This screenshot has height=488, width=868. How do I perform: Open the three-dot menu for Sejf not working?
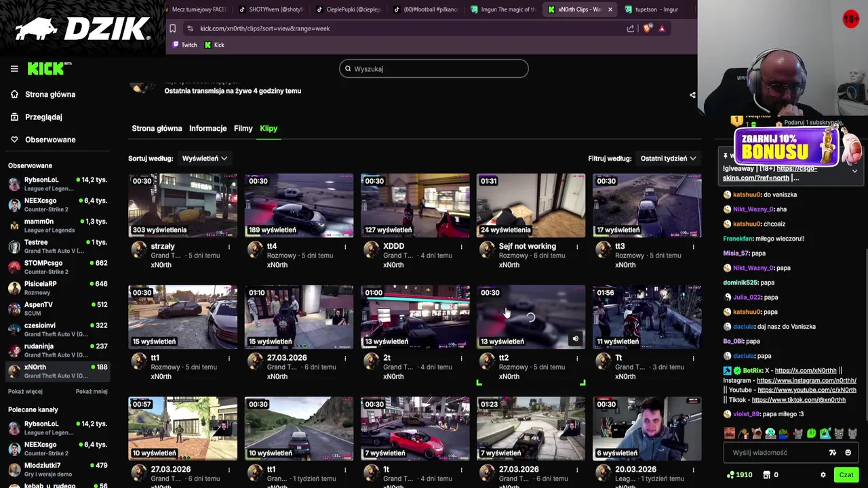[x=577, y=247]
